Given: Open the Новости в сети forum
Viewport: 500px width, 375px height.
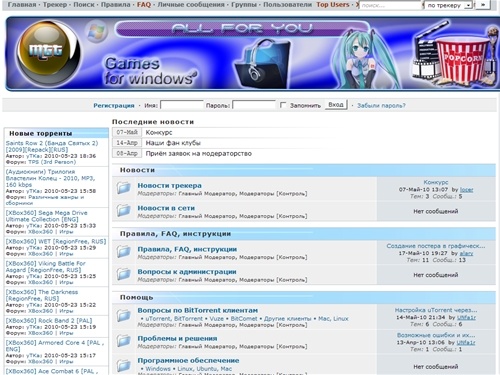Looking at the screenshot, I should click(x=166, y=208).
